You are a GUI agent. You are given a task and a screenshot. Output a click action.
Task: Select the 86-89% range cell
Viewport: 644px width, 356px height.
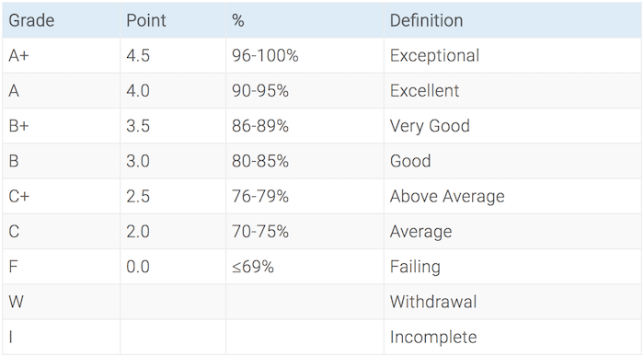pos(305,126)
